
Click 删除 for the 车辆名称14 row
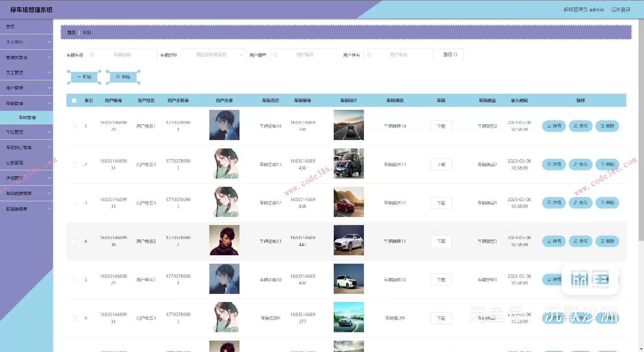(607, 126)
